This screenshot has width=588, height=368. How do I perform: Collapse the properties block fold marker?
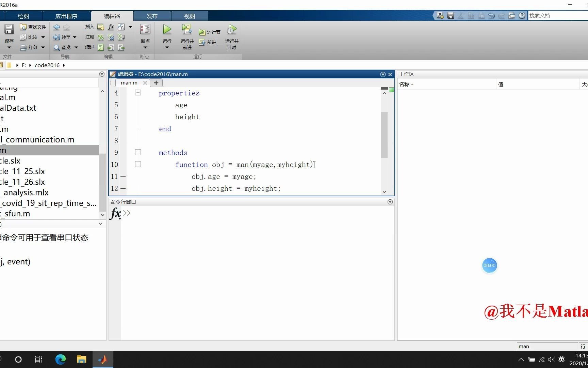pyautogui.click(x=138, y=93)
